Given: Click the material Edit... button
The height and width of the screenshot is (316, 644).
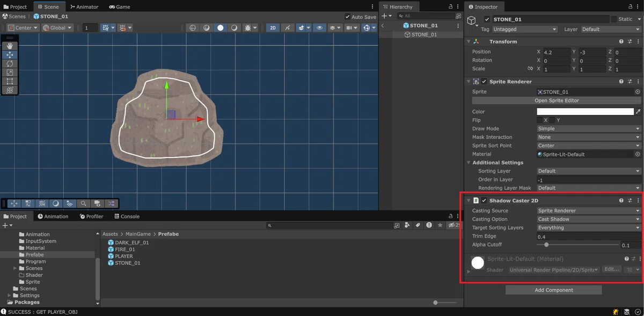Looking at the screenshot, I should (x=611, y=269).
